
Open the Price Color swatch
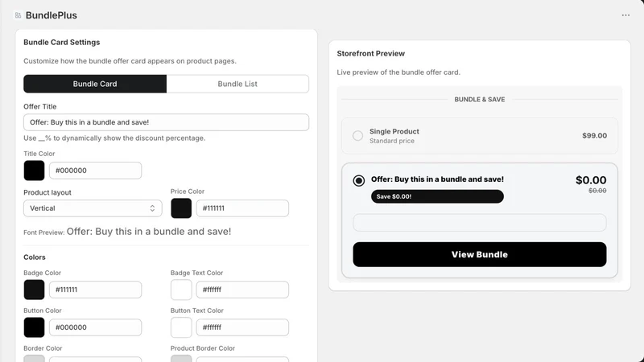pos(181,208)
